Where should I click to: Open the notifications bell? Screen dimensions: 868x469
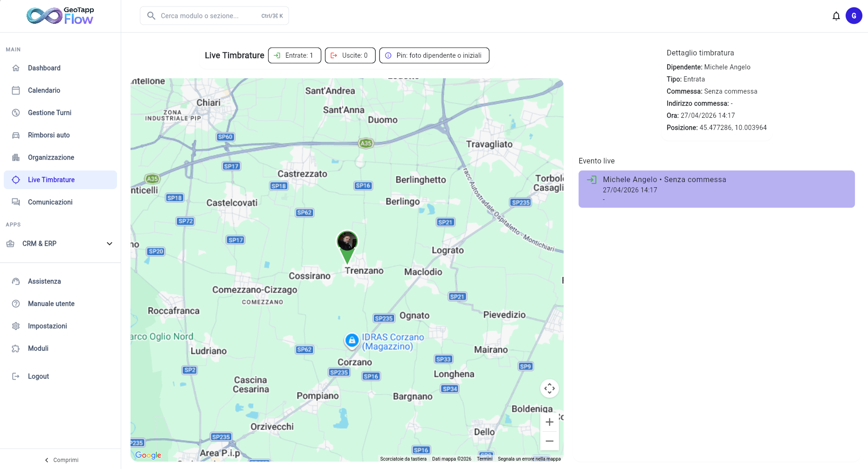coord(836,15)
